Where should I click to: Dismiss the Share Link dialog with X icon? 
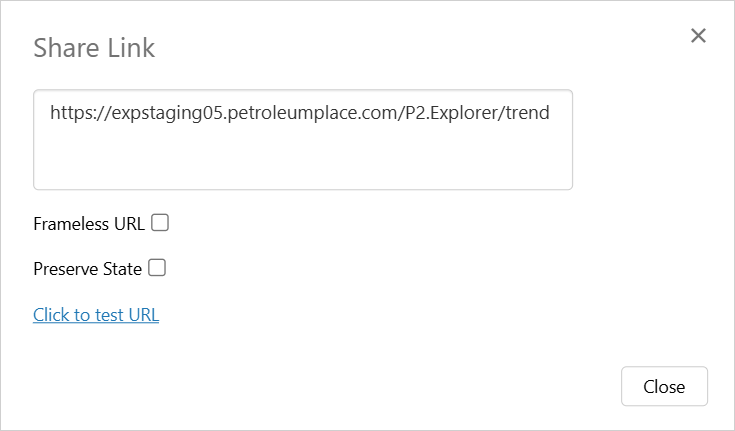click(x=698, y=36)
